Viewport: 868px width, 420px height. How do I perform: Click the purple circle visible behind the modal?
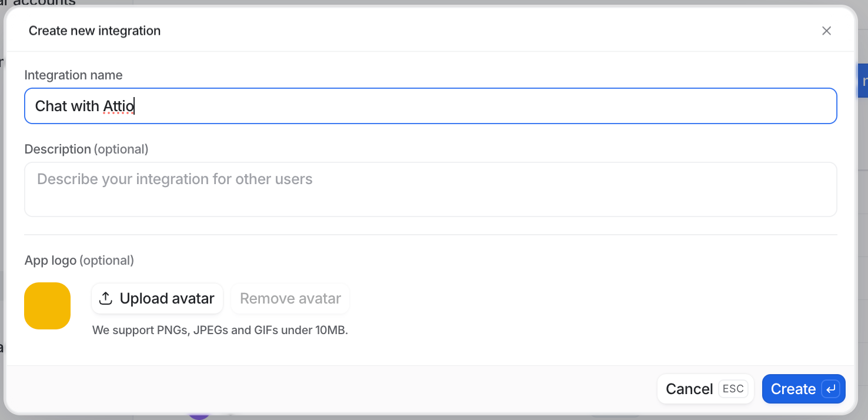199,416
